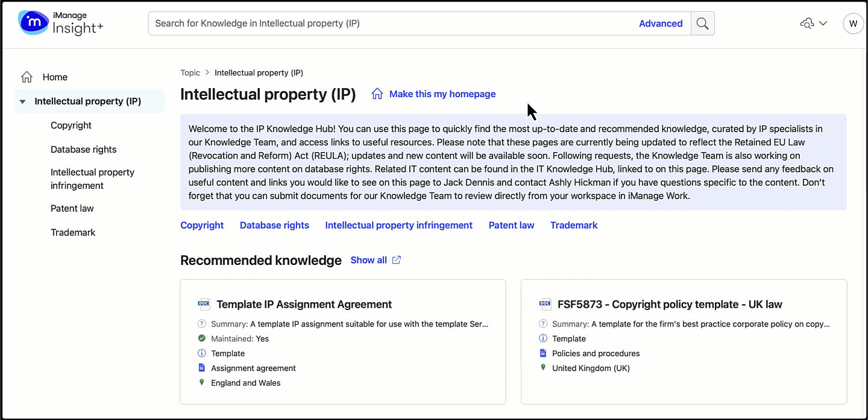Click the search magnifying glass icon

coord(702,23)
